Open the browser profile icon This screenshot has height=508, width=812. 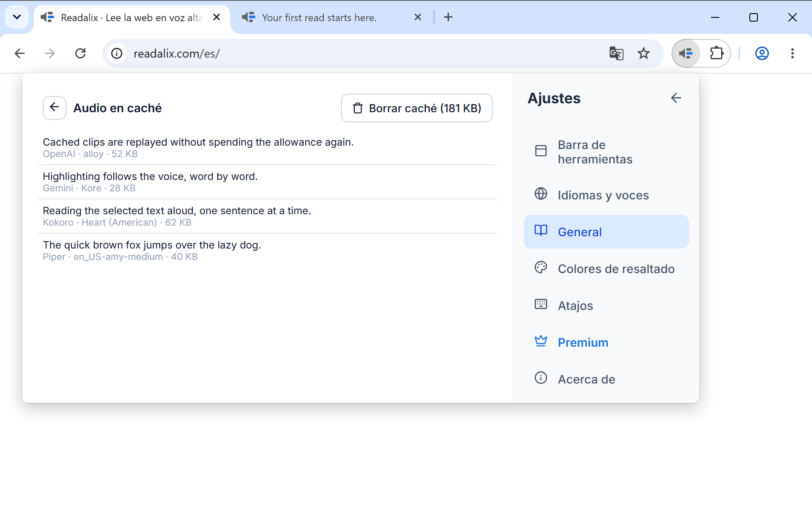762,53
